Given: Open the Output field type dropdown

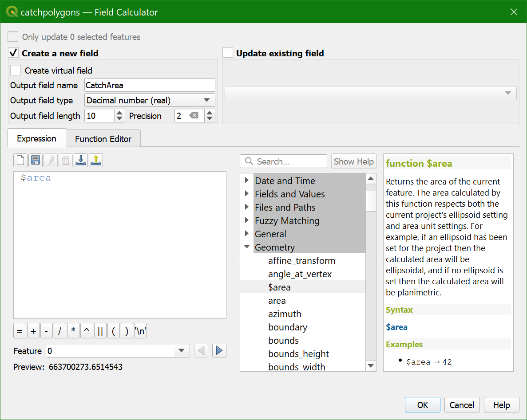Looking at the screenshot, I should coord(150,100).
